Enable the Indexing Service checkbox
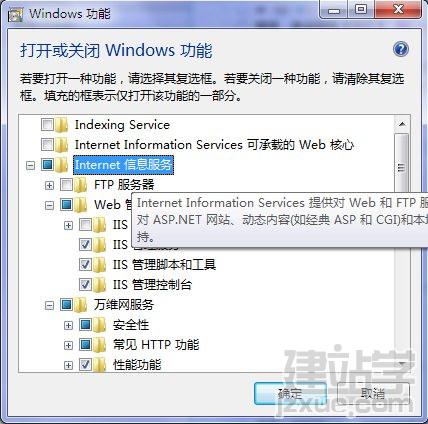 47,125
